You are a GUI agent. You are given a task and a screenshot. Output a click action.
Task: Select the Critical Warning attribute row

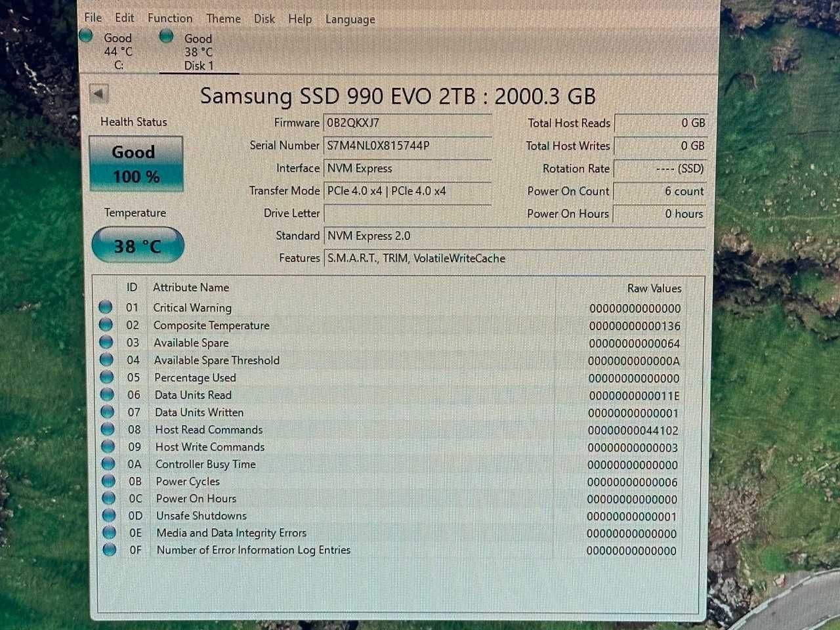click(x=390, y=308)
